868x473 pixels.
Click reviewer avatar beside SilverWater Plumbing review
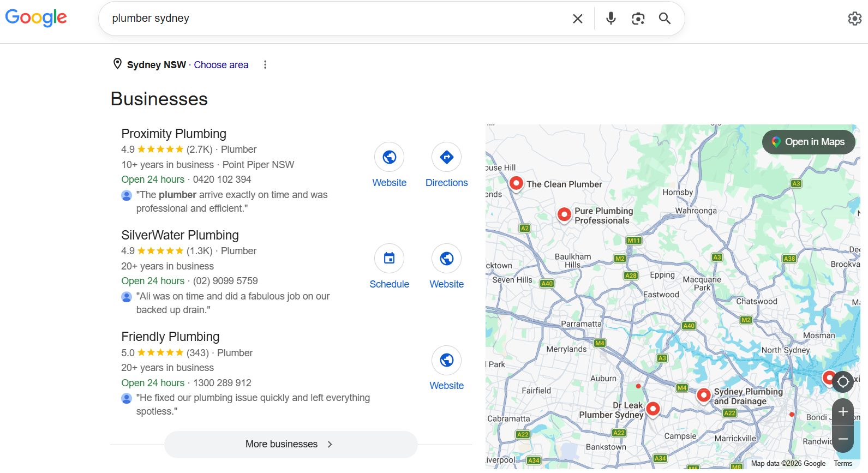[x=127, y=297]
